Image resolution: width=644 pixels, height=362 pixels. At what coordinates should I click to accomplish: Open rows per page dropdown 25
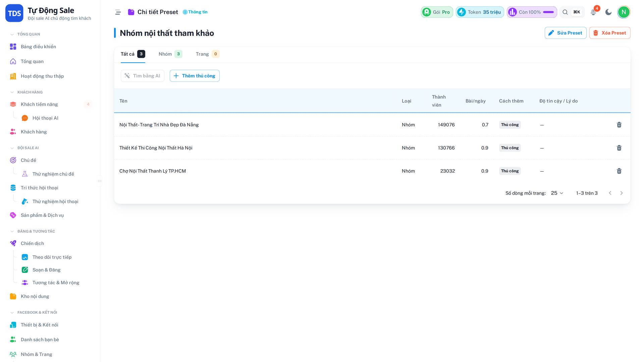click(x=557, y=193)
